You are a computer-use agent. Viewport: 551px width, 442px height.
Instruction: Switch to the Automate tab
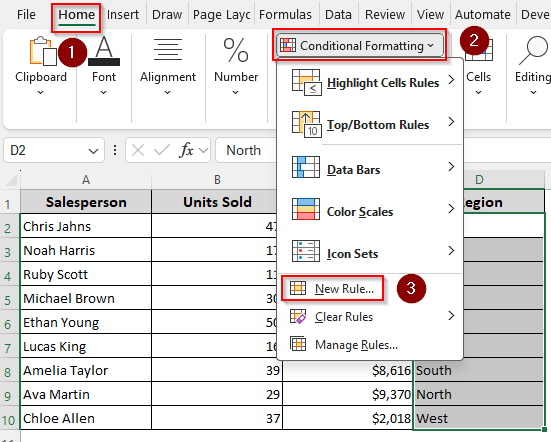pyautogui.click(x=482, y=15)
